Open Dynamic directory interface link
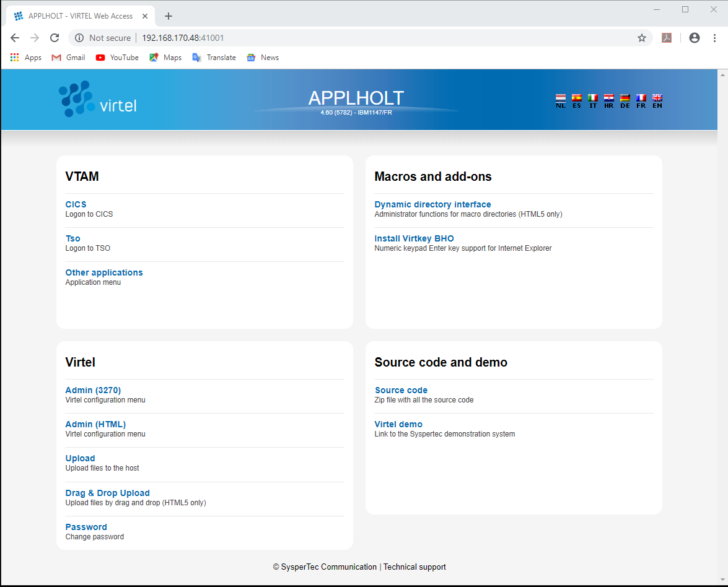The image size is (728, 587). pyautogui.click(x=432, y=204)
